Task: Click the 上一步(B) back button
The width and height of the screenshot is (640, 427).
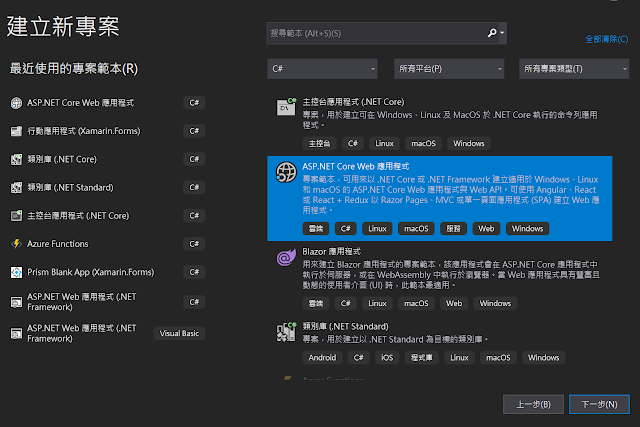Action: coord(533,405)
